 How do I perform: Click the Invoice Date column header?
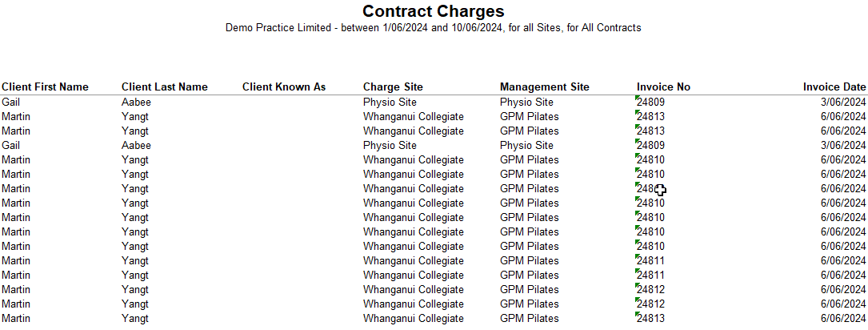point(834,87)
